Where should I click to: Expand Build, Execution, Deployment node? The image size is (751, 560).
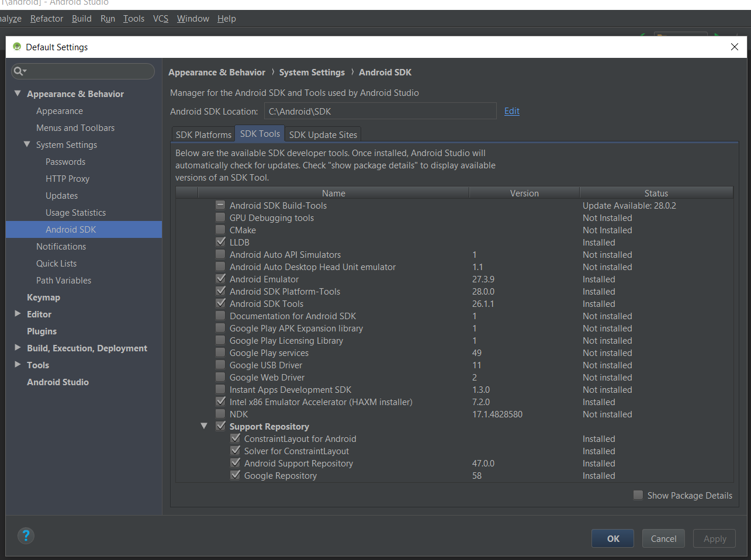point(18,348)
